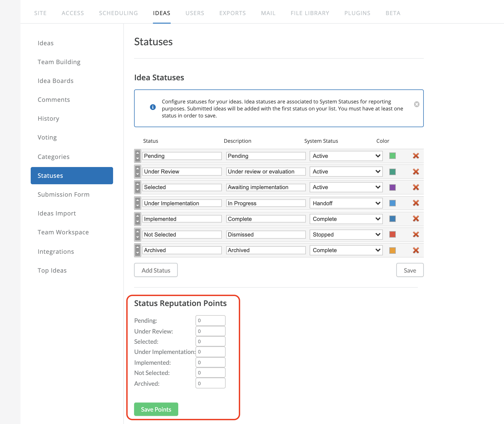This screenshot has width=504, height=424.
Task: Click the green Save Points button
Action: 156,409
